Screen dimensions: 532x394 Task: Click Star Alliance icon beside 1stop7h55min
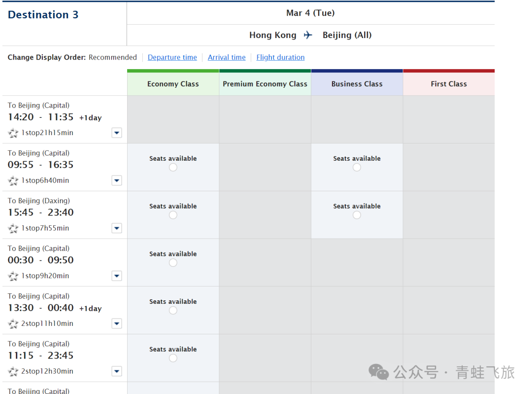[13, 229]
